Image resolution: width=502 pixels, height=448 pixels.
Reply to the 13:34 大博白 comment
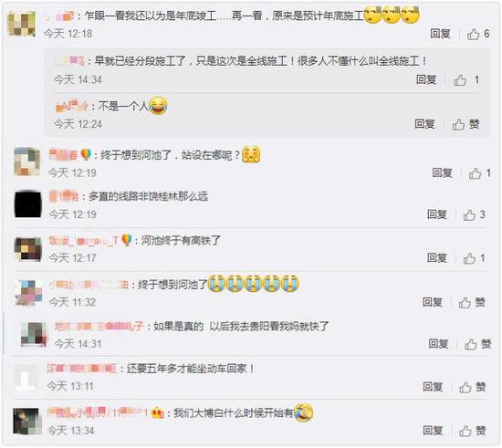[433, 431]
